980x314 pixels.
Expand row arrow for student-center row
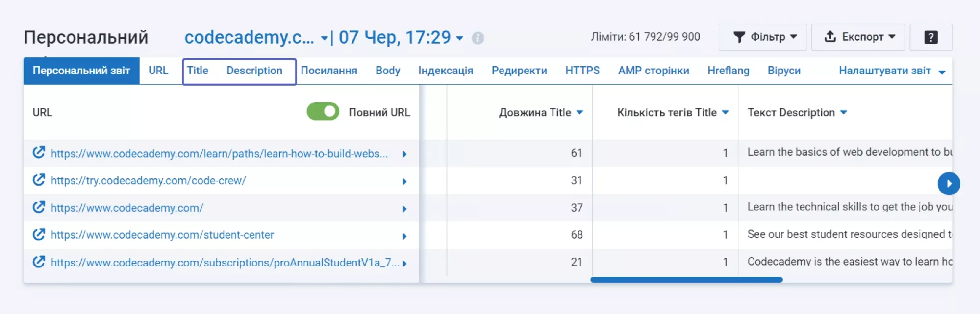pyautogui.click(x=404, y=236)
